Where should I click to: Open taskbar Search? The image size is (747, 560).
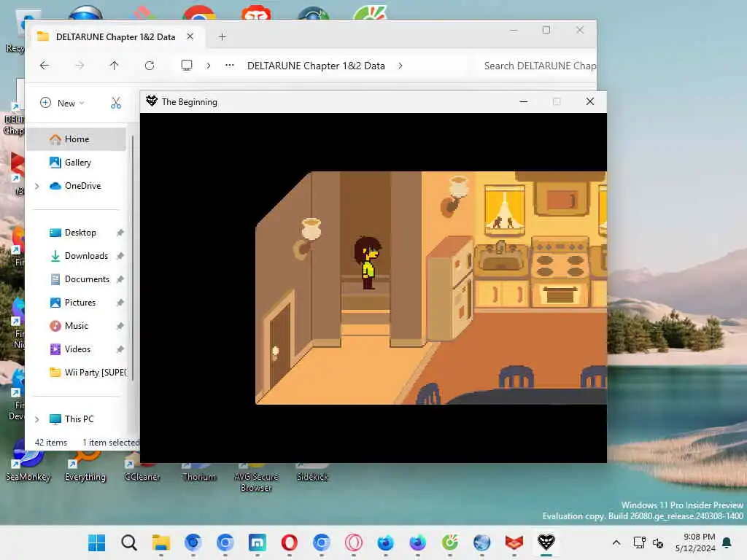[128, 542]
